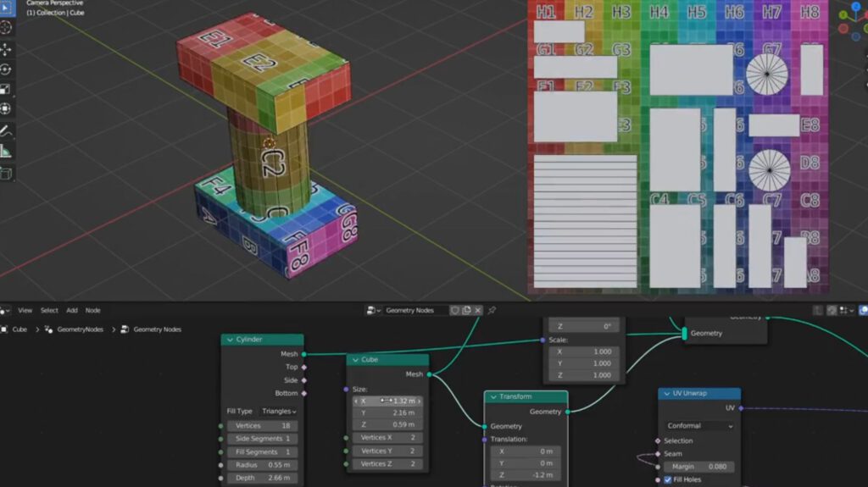Activate the Rotate tool
Viewport: 868px width, 487px height.
click(6, 69)
